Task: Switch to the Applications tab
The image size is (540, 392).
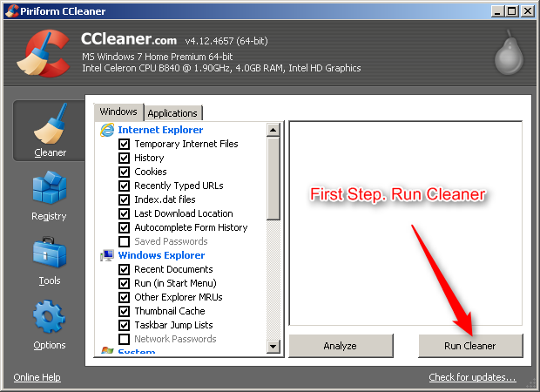Action: pyautogui.click(x=172, y=113)
